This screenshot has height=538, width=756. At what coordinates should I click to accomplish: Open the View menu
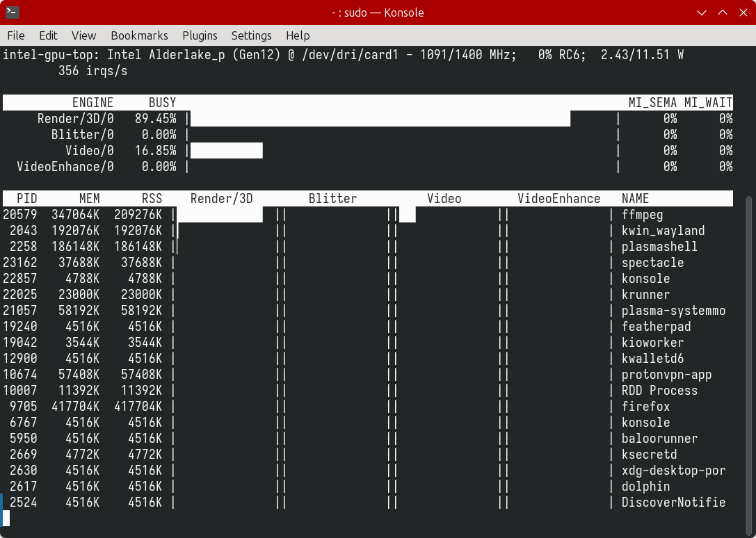[83, 35]
